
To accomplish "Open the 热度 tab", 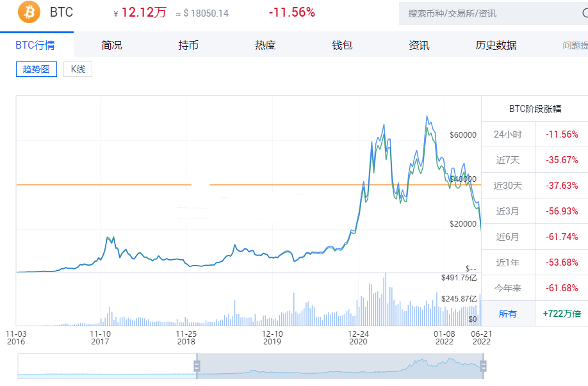I will point(265,45).
